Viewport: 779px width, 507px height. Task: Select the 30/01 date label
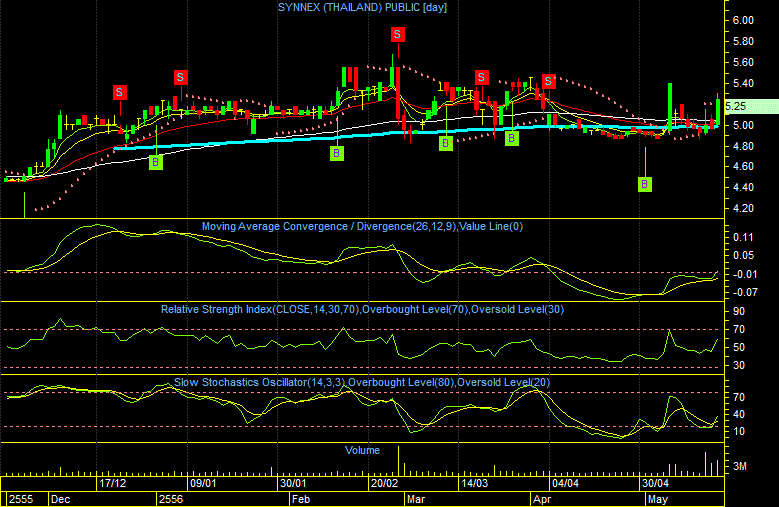click(x=293, y=483)
